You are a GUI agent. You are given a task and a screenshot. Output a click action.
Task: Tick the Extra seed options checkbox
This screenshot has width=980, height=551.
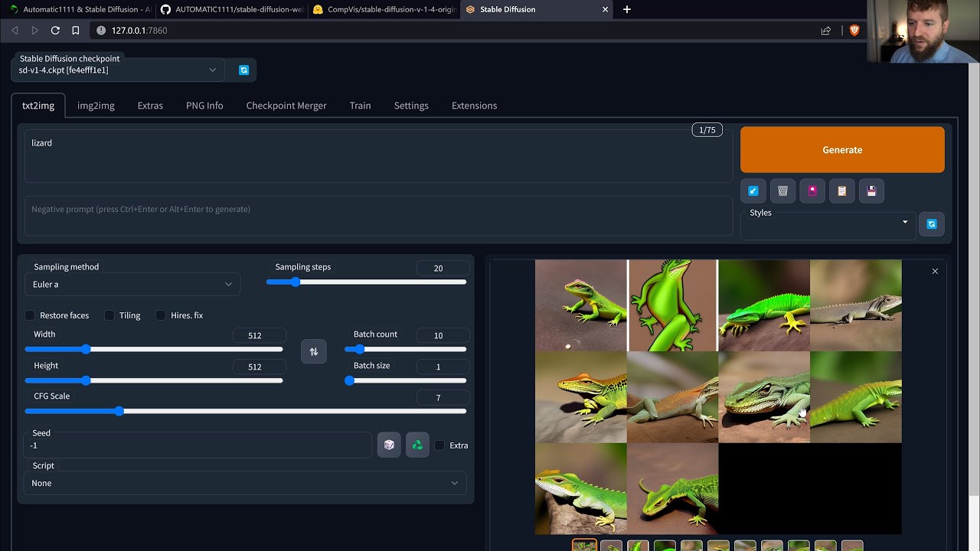[x=439, y=445]
